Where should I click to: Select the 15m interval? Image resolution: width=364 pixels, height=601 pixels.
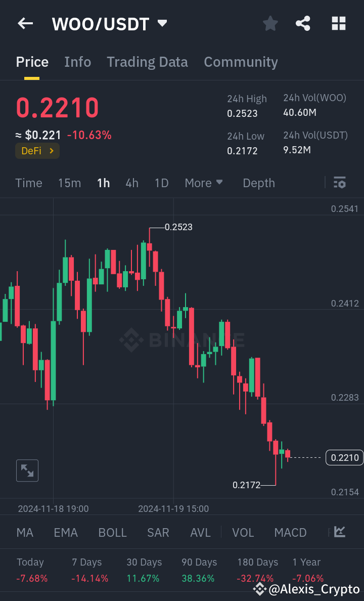click(69, 183)
